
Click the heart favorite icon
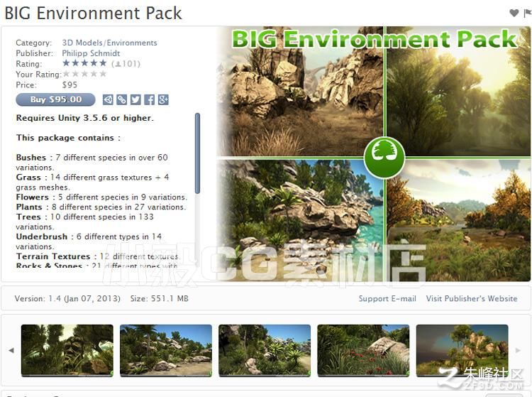coord(514,13)
